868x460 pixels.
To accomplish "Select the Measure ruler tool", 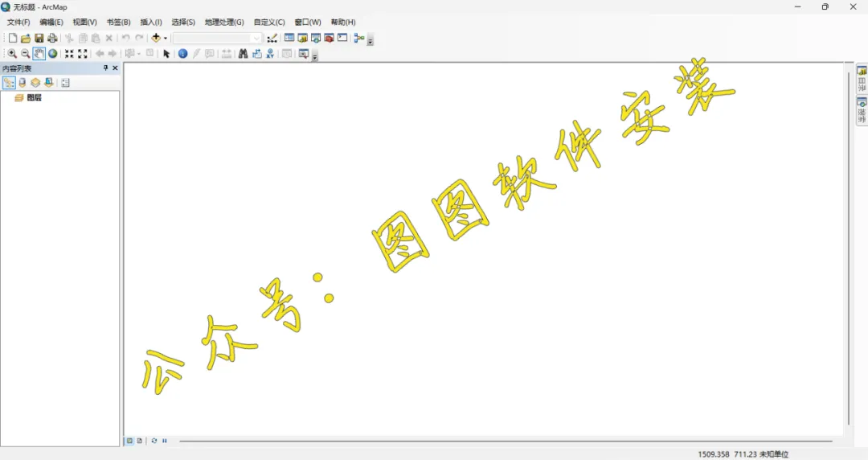I will [227, 54].
